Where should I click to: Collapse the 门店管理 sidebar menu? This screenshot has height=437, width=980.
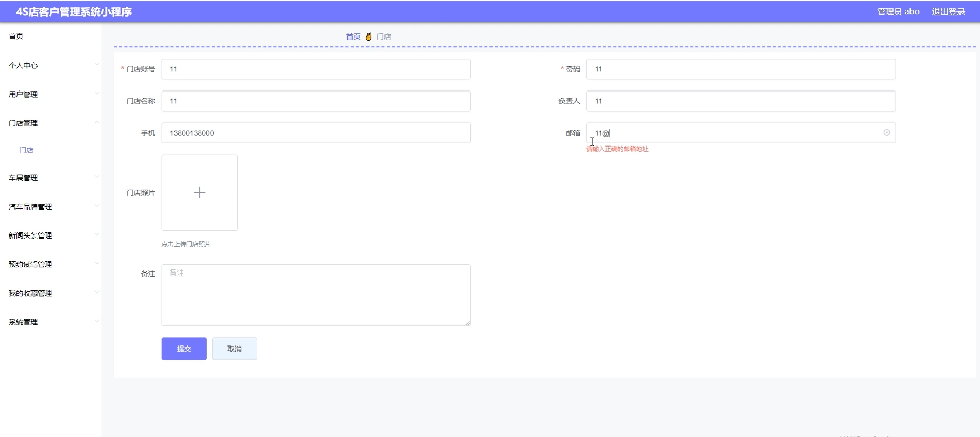pyautogui.click(x=50, y=123)
